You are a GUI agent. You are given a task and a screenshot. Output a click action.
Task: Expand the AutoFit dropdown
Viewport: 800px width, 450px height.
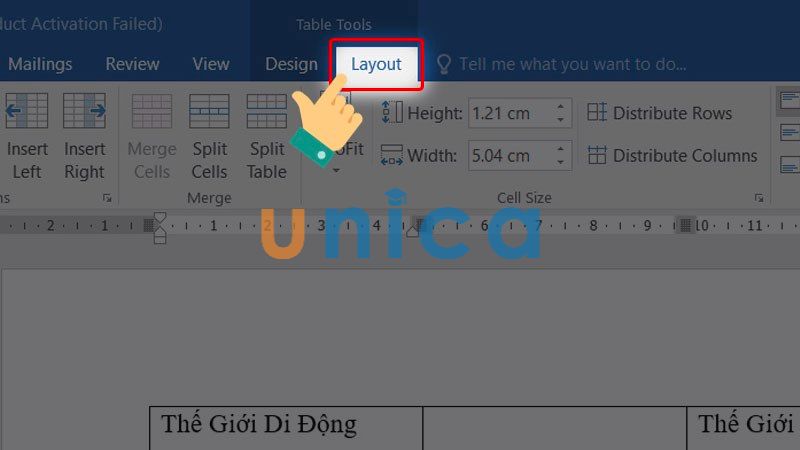337,170
